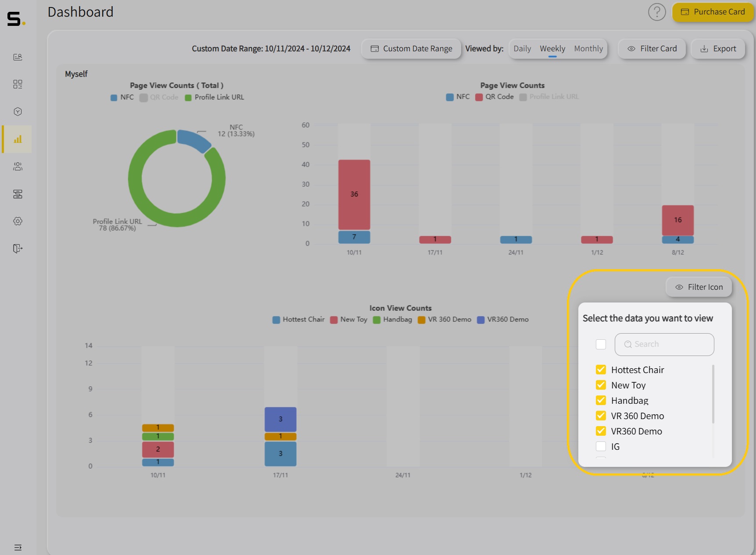Select the analytics bar chart sidebar icon
Viewport: 756px width, 555px height.
18,139
